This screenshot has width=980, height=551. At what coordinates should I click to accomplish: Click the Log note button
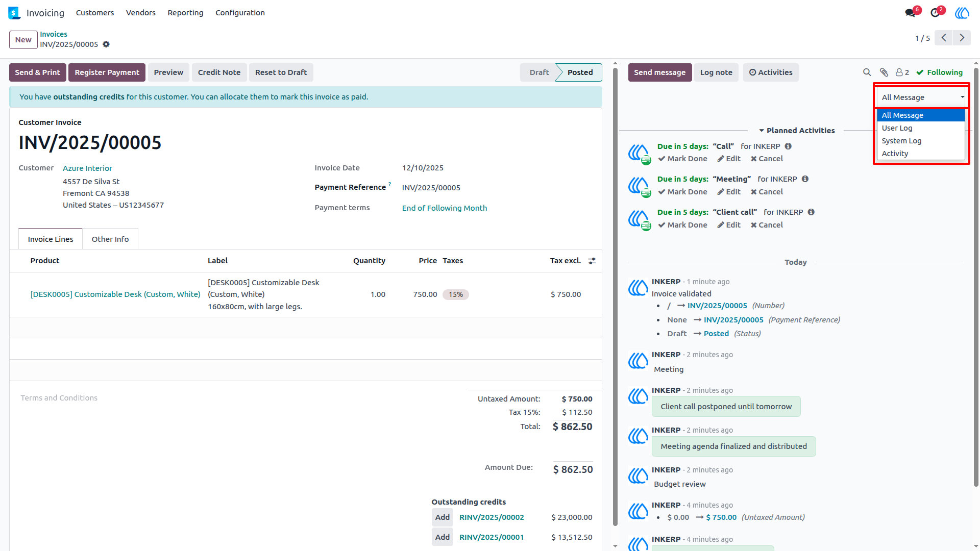(x=716, y=72)
